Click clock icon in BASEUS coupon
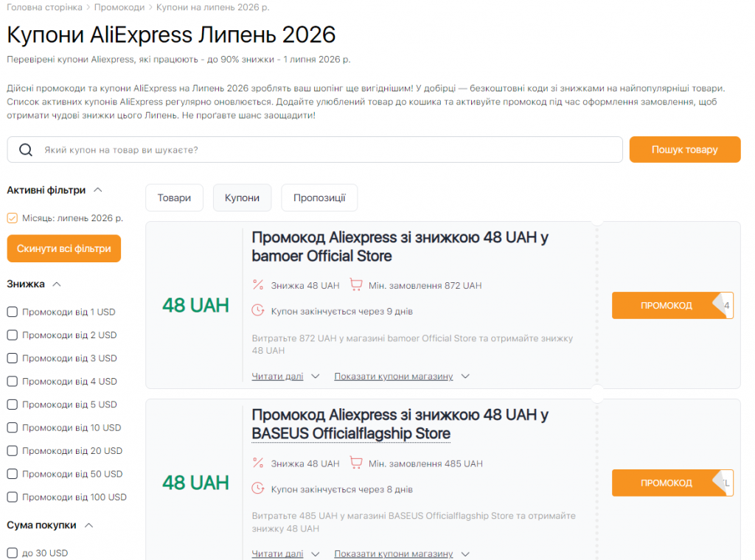 click(x=258, y=489)
